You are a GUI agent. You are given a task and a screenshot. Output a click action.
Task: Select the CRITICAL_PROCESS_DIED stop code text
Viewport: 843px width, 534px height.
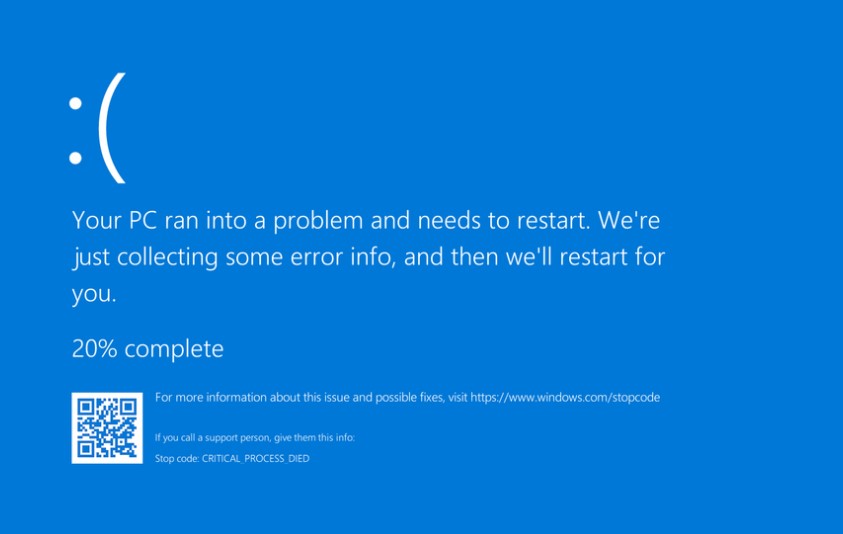pyautogui.click(x=255, y=458)
